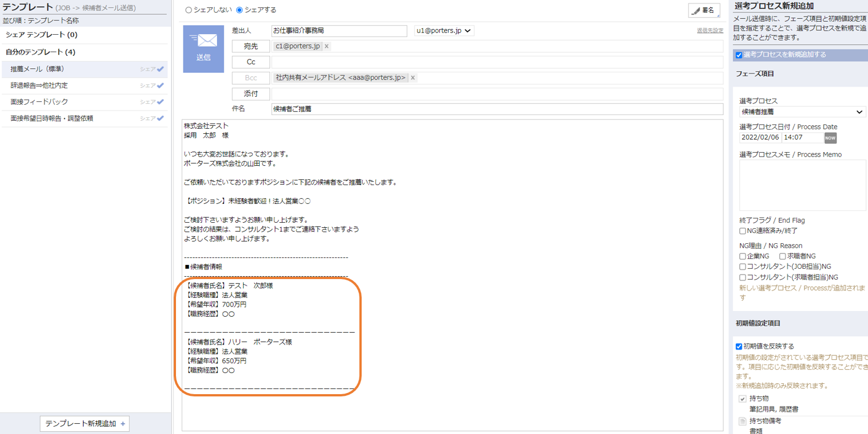Choose the 面接希望日時報告・調整依頼 template
The height and width of the screenshot is (434, 868).
click(x=52, y=118)
